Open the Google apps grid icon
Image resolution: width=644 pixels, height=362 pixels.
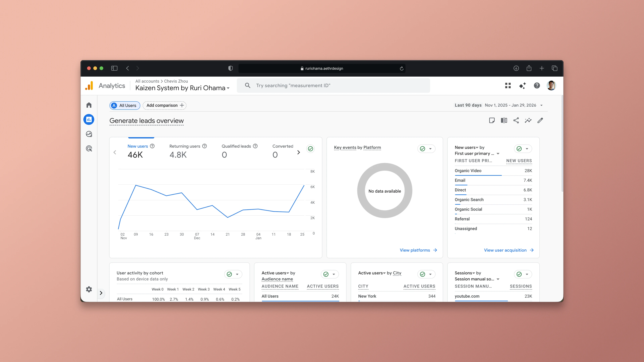tap(508, 85)
